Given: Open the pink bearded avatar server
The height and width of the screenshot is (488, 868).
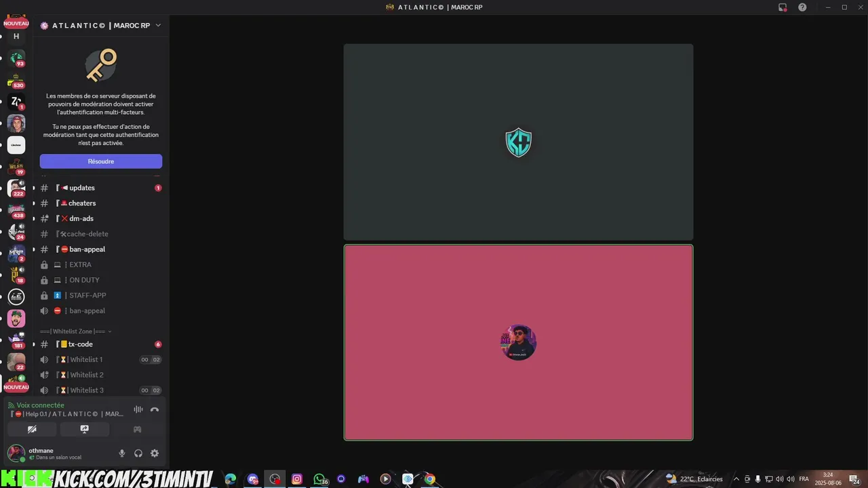Looking at the screenshot, I should point(16,319).
